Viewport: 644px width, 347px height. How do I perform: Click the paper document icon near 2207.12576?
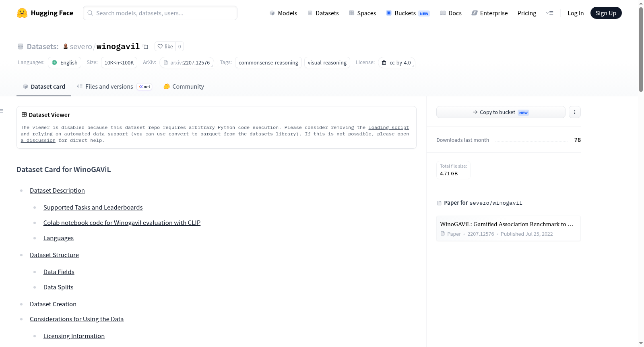click(x=443, y=234)
